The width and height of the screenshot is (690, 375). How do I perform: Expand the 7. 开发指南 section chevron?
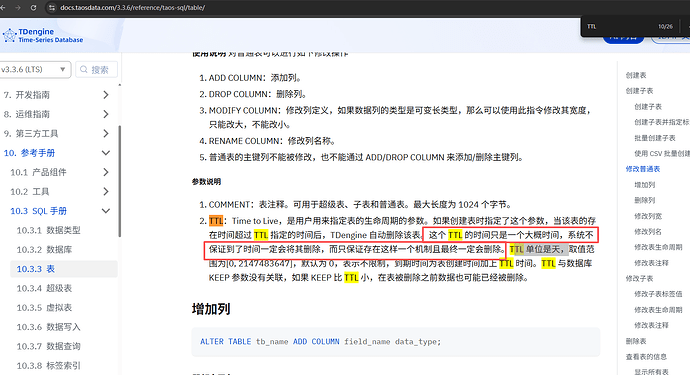106,95
